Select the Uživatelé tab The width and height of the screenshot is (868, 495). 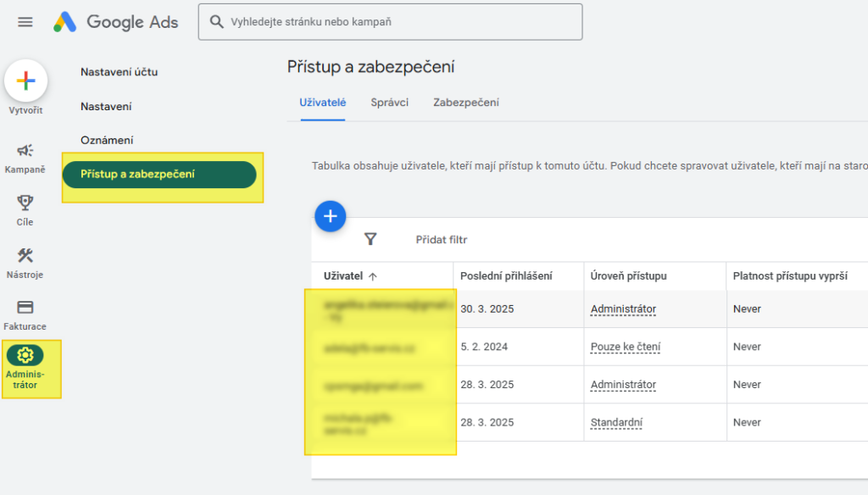[322, 103]
